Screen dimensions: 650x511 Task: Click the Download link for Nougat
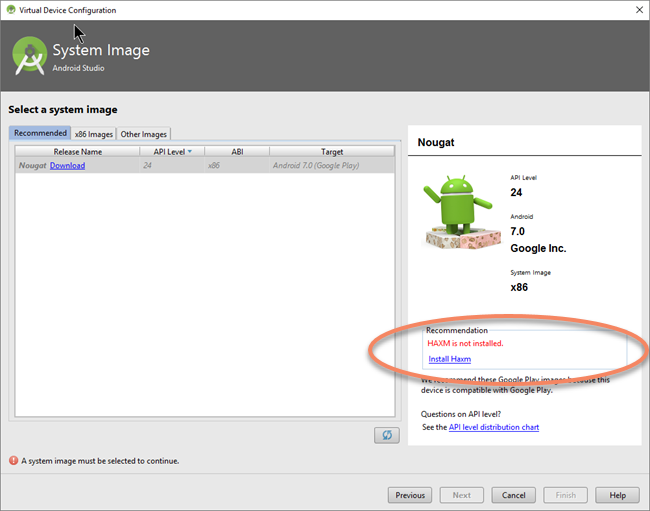[67, 165]
